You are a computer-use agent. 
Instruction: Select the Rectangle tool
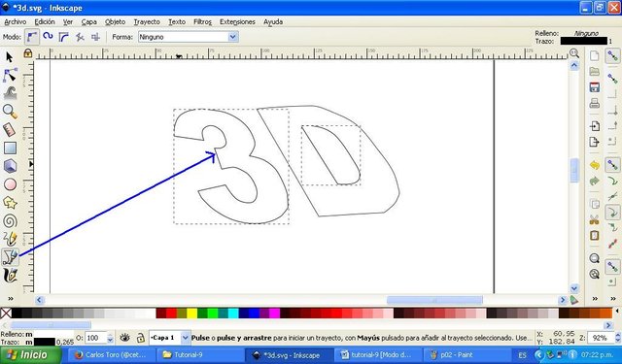(x=10, y=149)
